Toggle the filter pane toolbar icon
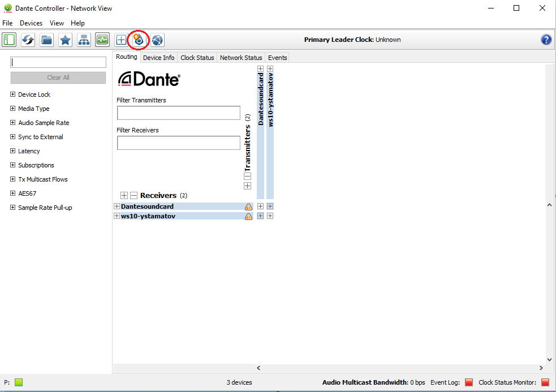The width and height of the screenshot is (556, 392). pyautogui.click(x=9, y=40)
